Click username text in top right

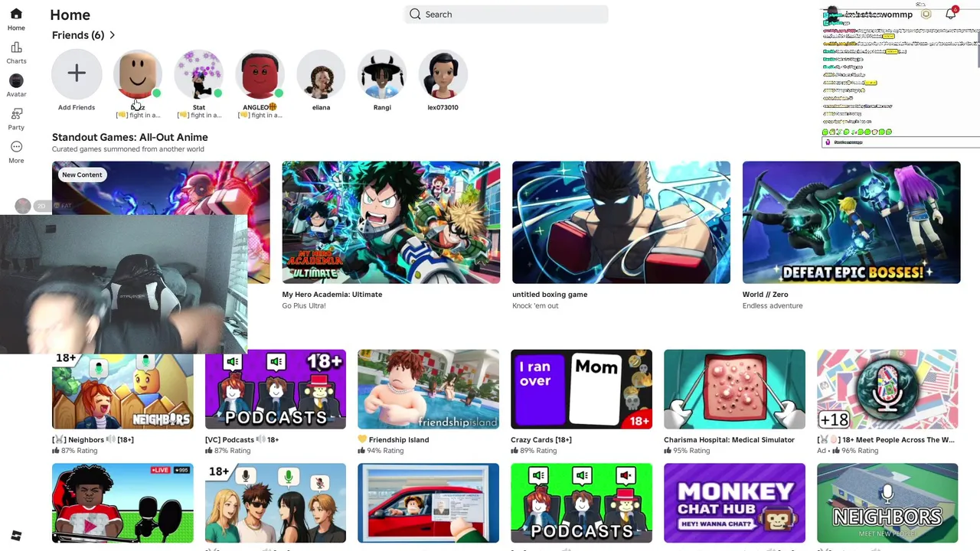pos(878,14)
